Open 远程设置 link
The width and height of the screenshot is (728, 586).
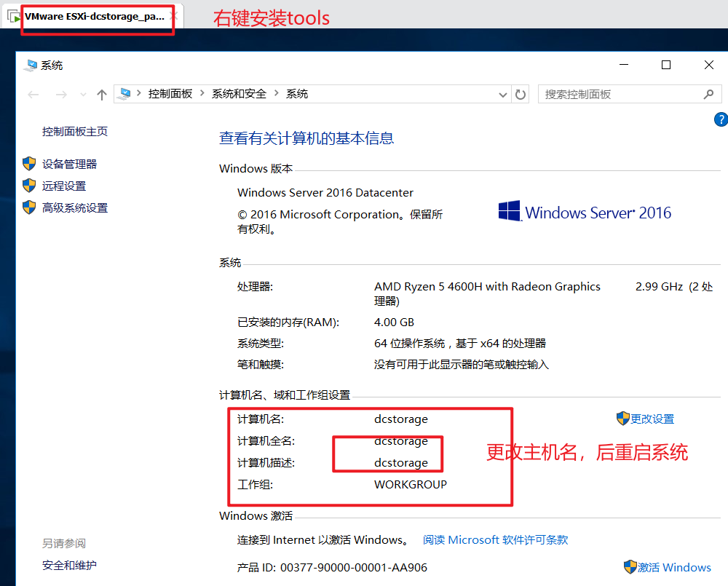pos(64,186)
